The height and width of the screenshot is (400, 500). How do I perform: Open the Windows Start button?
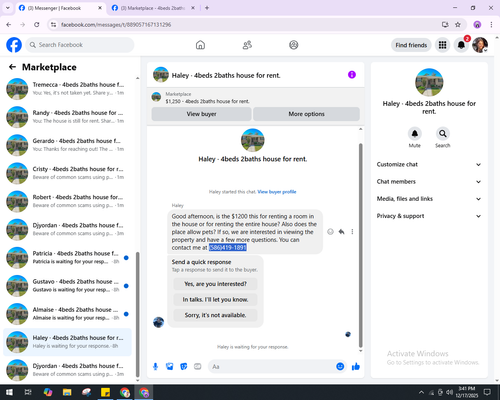9,392
